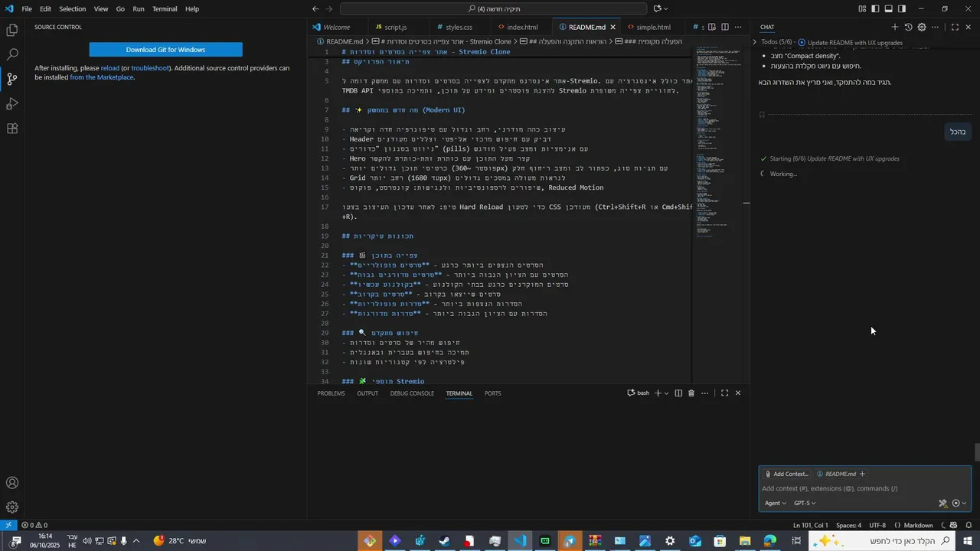Open editor more actions ellipsis
980x551 pixels.
[x=738, y=27]
